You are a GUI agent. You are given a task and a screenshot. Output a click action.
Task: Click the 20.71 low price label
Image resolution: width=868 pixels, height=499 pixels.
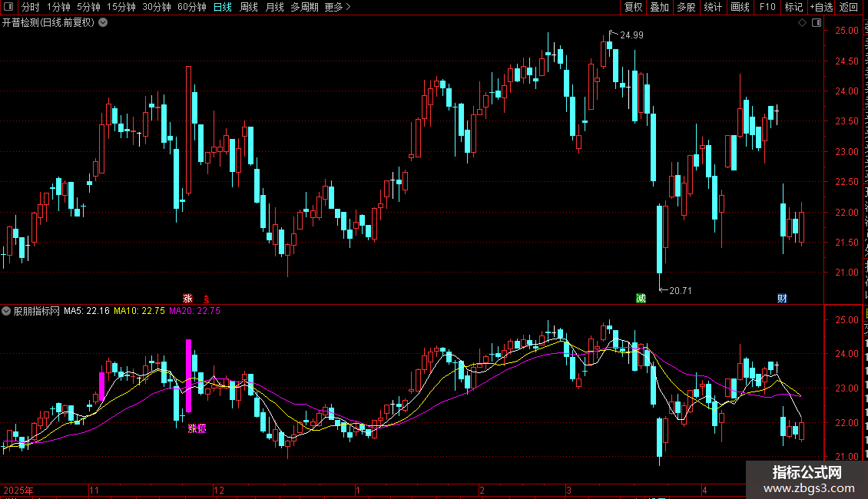point(681,290)
